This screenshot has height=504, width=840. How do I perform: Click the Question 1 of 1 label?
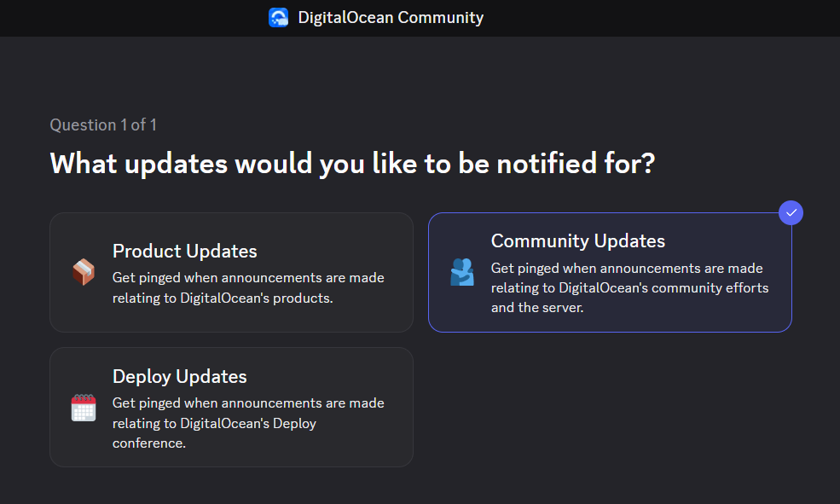coord(103,125)
